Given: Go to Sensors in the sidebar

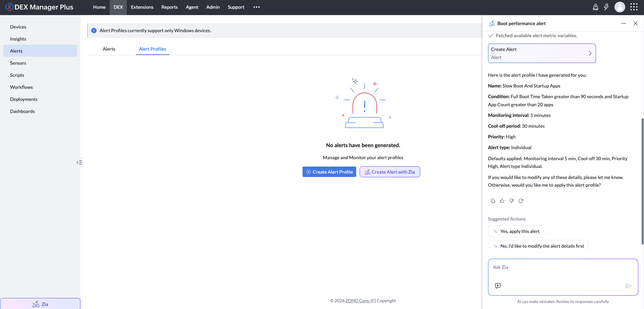Looking at the screenshot, I should tap(40, 63).
